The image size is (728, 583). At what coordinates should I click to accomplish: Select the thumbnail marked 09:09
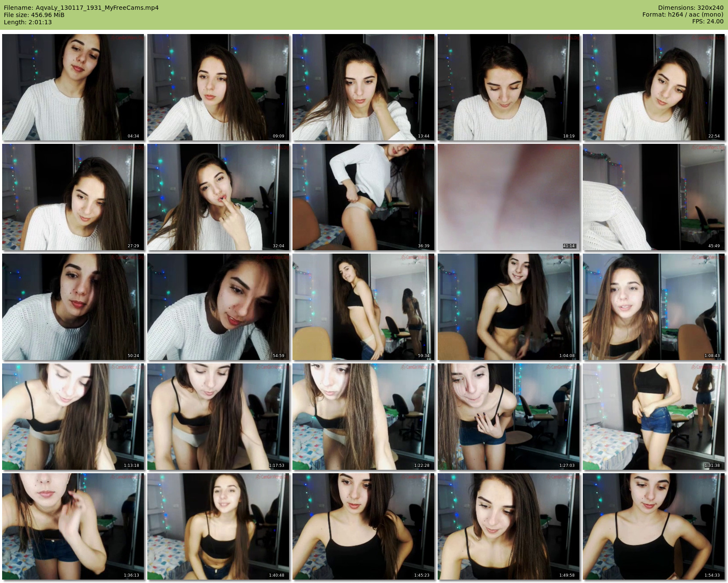[x=218, y=87]
